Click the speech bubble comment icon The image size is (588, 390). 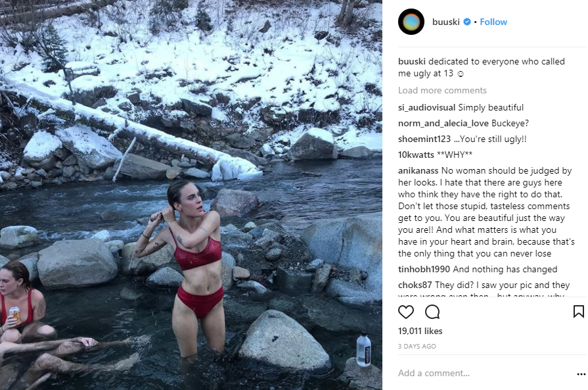[x=432, y=312]
